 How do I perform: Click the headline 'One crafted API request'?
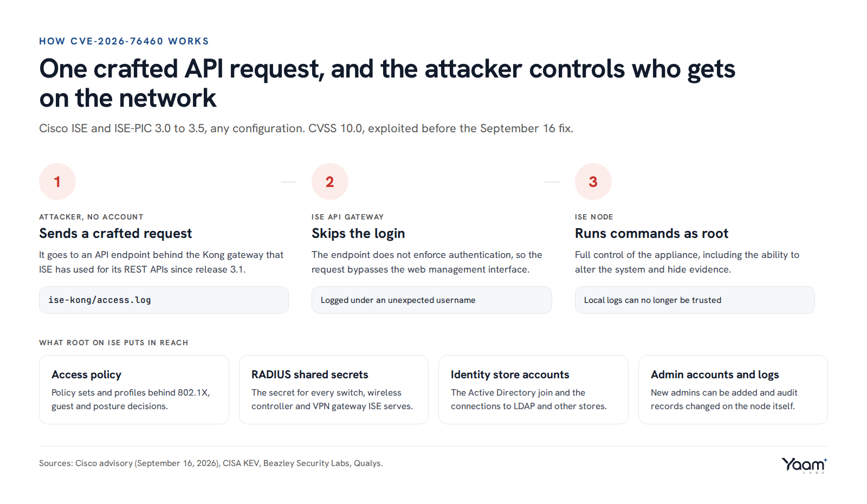point(387,83)
